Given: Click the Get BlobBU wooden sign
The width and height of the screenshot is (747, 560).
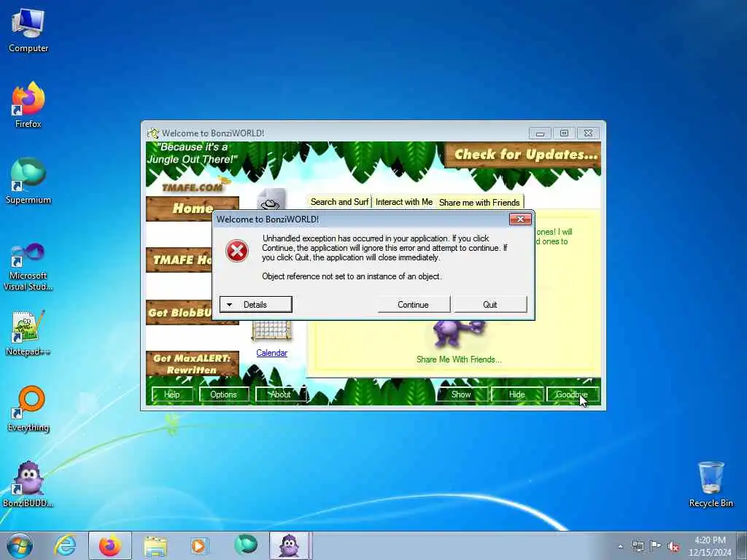Looking at the screenshot, I should click(179, 312).
